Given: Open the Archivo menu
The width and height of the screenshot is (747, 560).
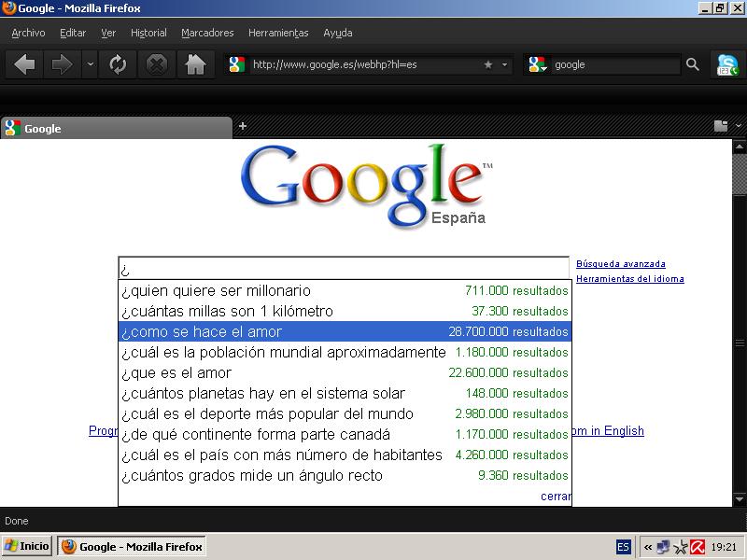Looking at the screenshot, I should (28, 33).
